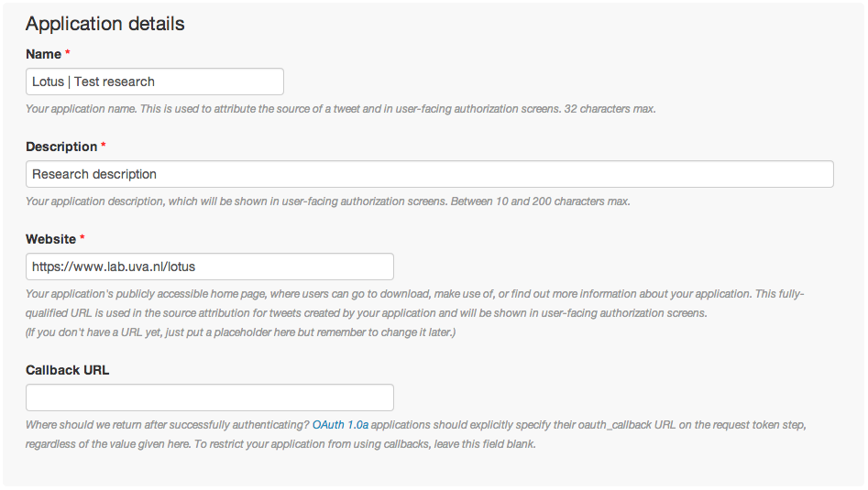Image resolution: width=868 pixels, height=490 pixels.
Task: Click the Name input field
Action: pos(155,82)
